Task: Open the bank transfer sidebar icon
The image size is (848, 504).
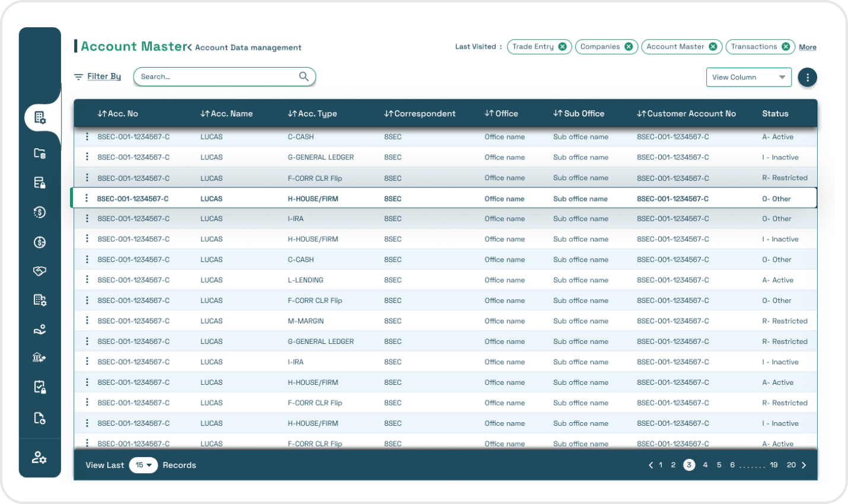Action: 40,358
